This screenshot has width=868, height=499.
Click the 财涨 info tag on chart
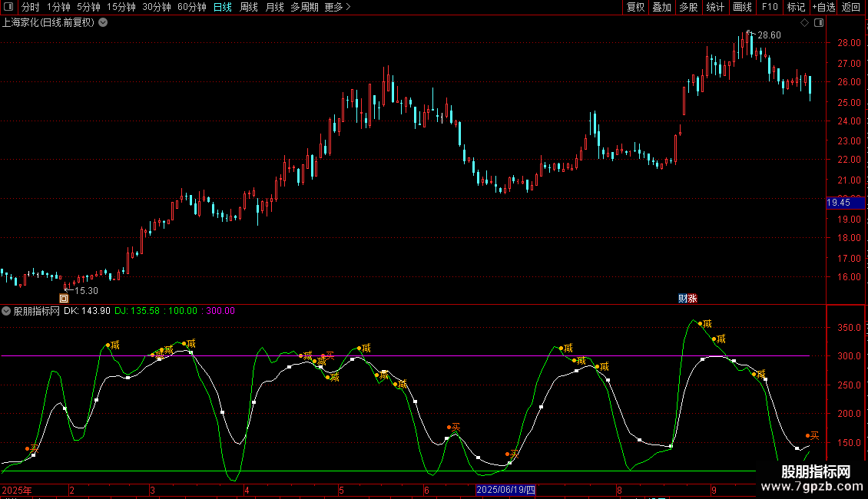pyautogui.click(x=687, y=298)
